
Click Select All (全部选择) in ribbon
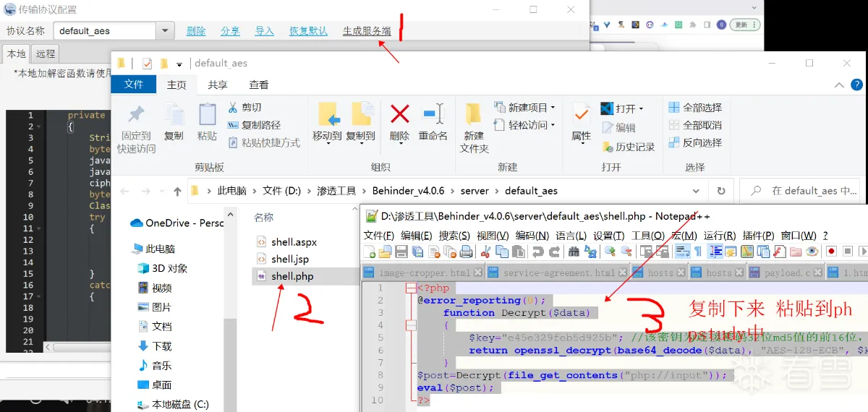[x=695, y=108]
